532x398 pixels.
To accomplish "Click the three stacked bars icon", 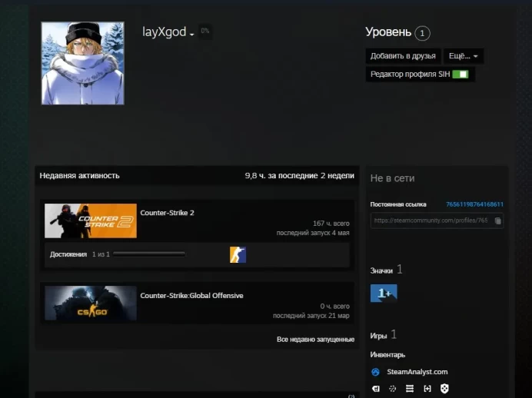I will point(410,389).
